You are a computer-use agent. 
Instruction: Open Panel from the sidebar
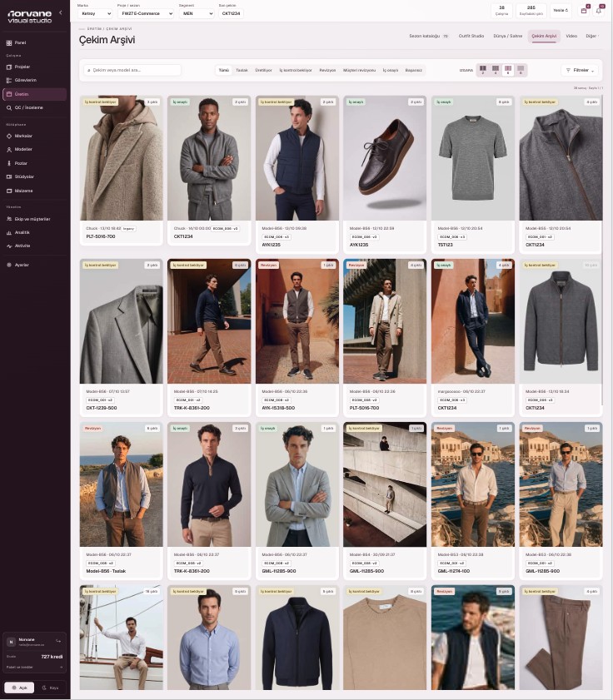34,42
